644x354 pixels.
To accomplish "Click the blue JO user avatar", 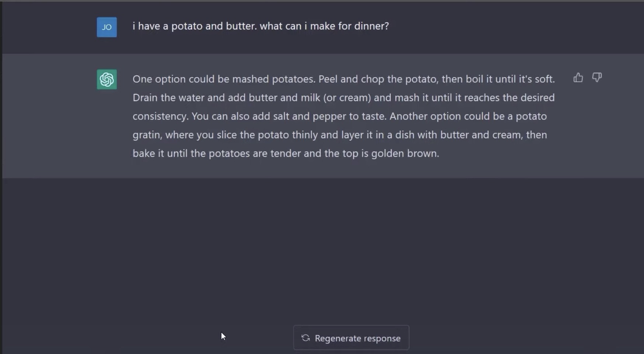I will pos(107,27).
